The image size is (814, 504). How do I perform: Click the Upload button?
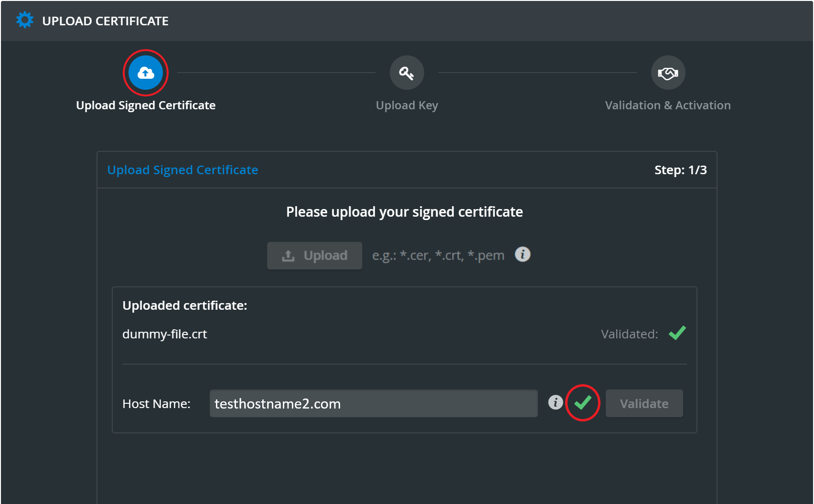(x=314, y=256)
